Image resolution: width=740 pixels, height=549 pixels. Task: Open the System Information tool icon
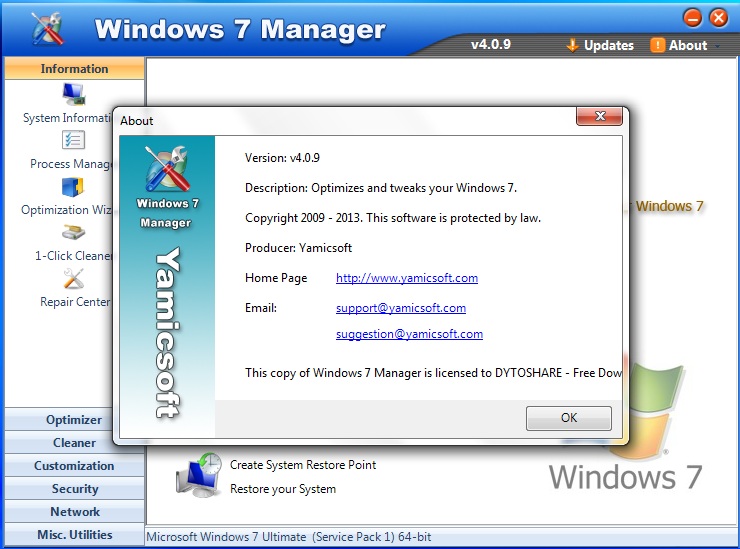point(74,94)
